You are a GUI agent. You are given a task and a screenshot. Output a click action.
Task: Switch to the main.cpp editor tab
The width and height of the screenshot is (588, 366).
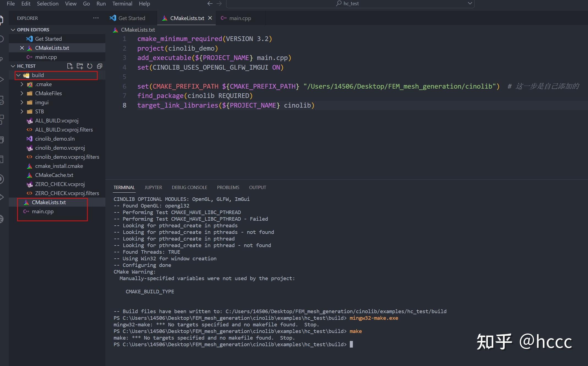pyautogui.click(x=240, y=18)
